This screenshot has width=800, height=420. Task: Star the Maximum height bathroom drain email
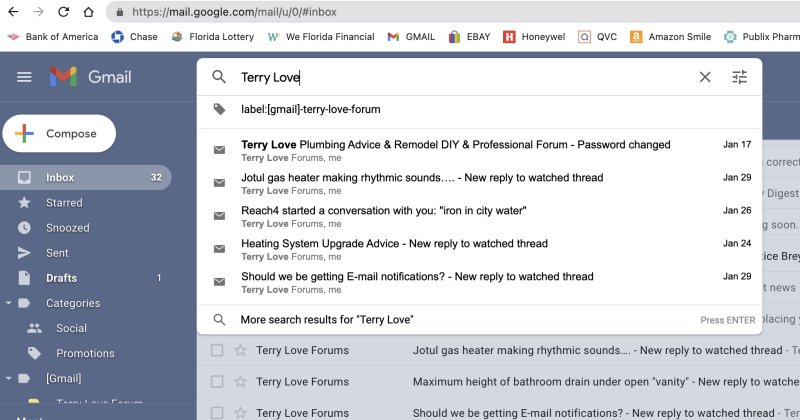(240, 382)
